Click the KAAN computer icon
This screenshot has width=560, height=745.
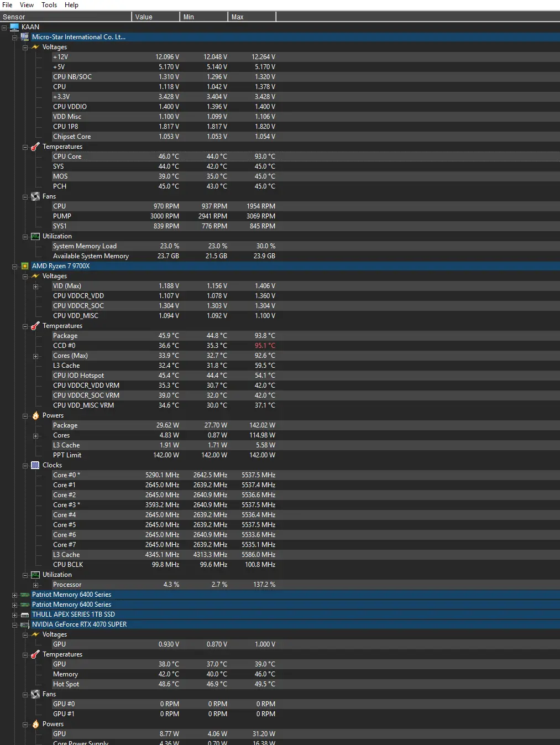coord(14,27)
